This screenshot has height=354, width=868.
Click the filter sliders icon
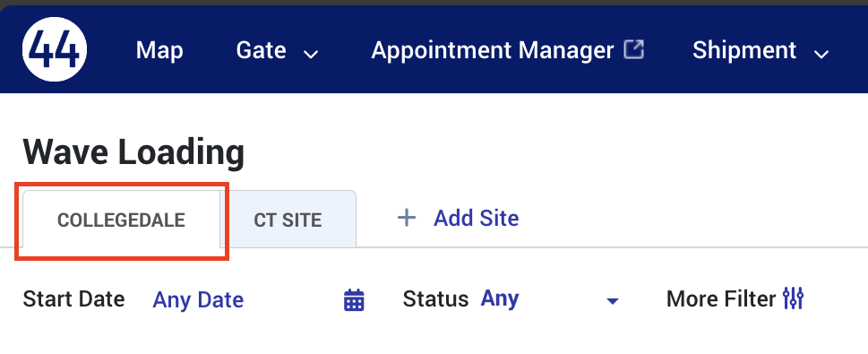click(794, 298)
